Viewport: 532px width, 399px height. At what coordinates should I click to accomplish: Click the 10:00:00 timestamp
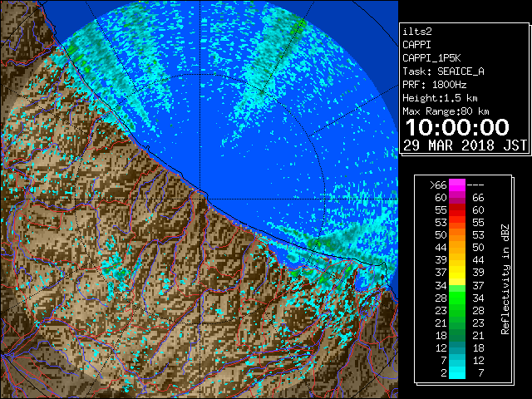(457, 127)
